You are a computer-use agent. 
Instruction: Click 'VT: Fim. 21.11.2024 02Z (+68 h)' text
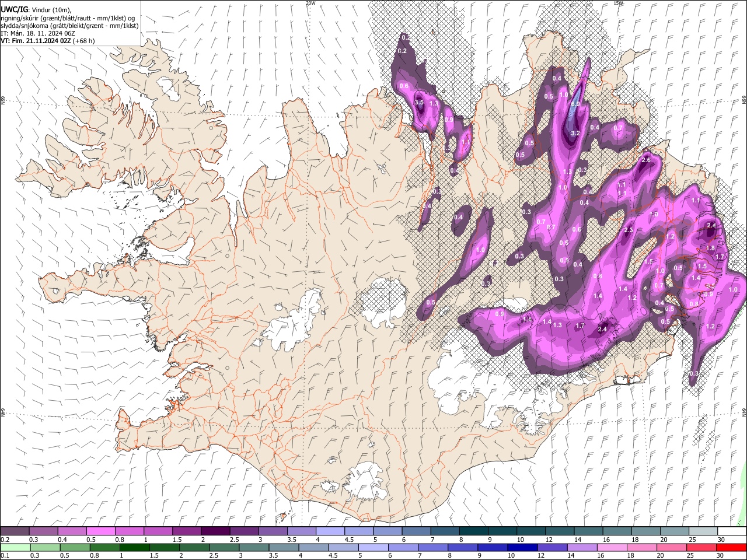tap(48, 41)
